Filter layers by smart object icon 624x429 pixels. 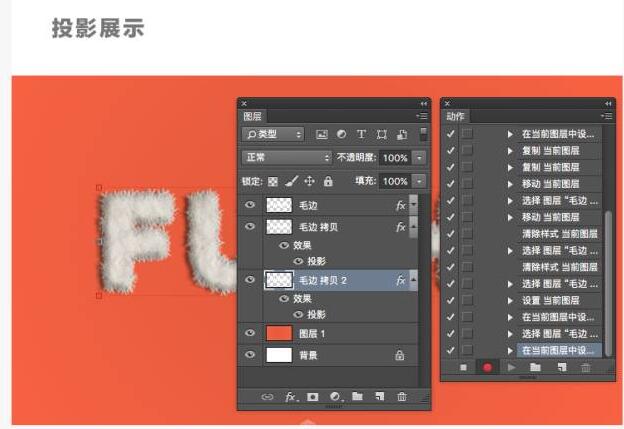[x=402, y=135]
